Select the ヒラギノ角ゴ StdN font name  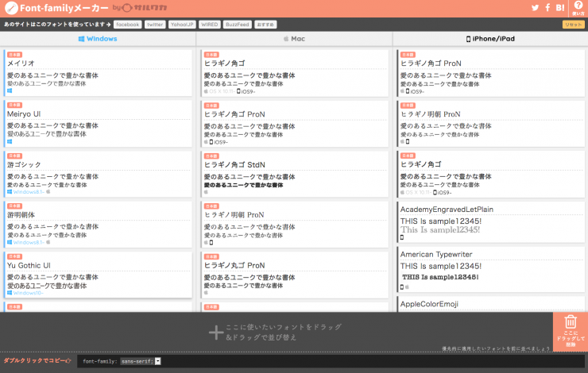(x=234, y=165)
